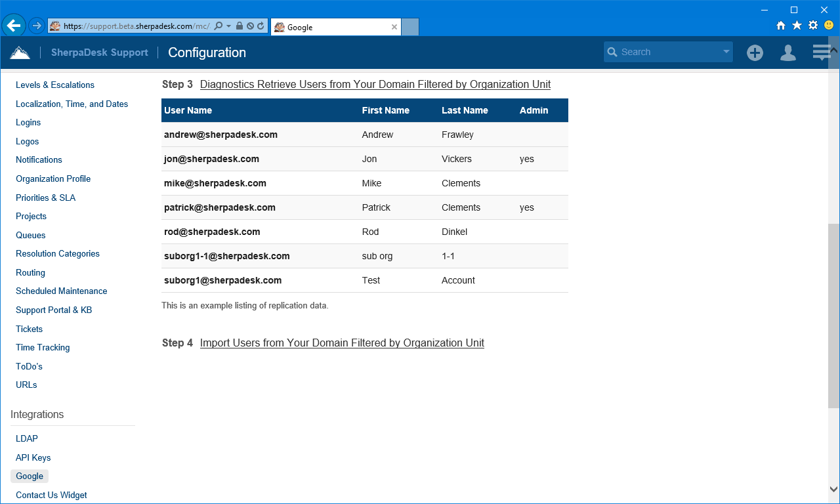The width and height of the screenshot is (840, 504).
Task: Open the plus circle to add new item
Action: [x=755, y=52]
